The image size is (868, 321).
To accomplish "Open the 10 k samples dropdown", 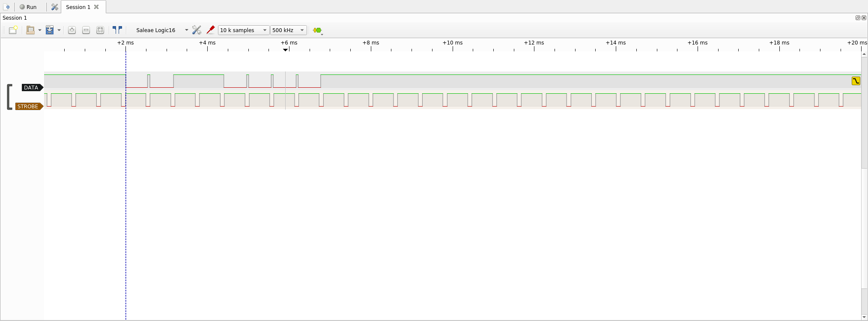I will click(x=243, y=30).
